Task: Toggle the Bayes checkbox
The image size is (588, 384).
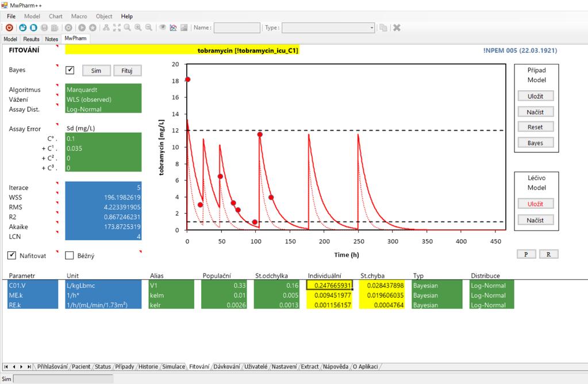Action: click(x=70, y=70)
